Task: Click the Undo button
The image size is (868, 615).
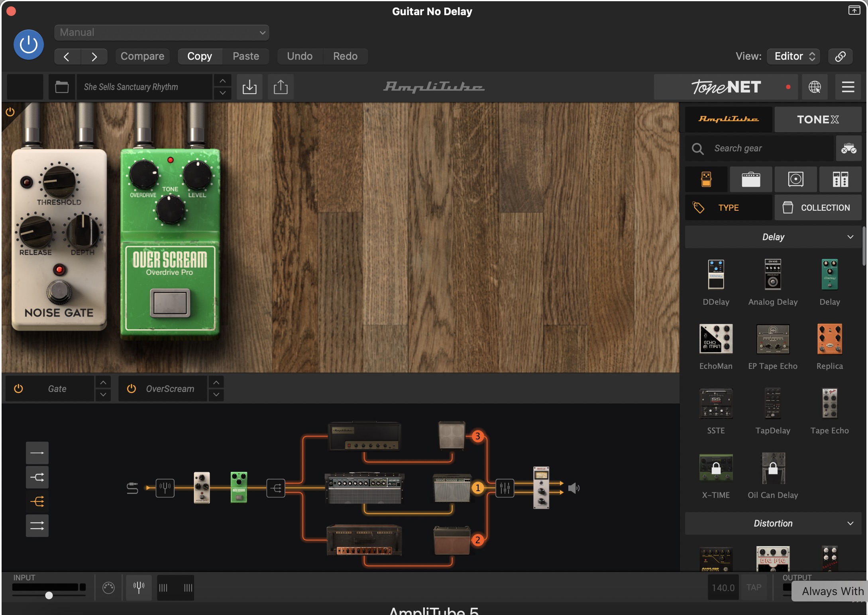Action: click(300, 56)
